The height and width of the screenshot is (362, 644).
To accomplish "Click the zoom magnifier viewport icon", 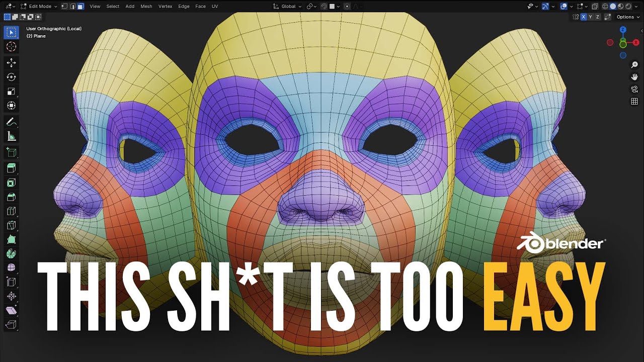I will (x=634, y=65).
